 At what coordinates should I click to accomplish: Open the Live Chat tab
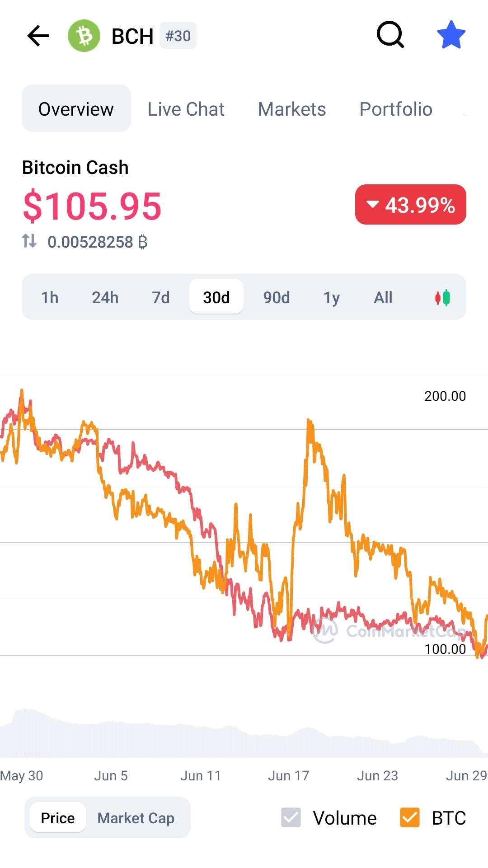(x=186, y=109)
